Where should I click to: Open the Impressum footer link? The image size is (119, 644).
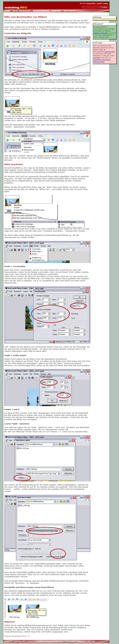(81, 641)
